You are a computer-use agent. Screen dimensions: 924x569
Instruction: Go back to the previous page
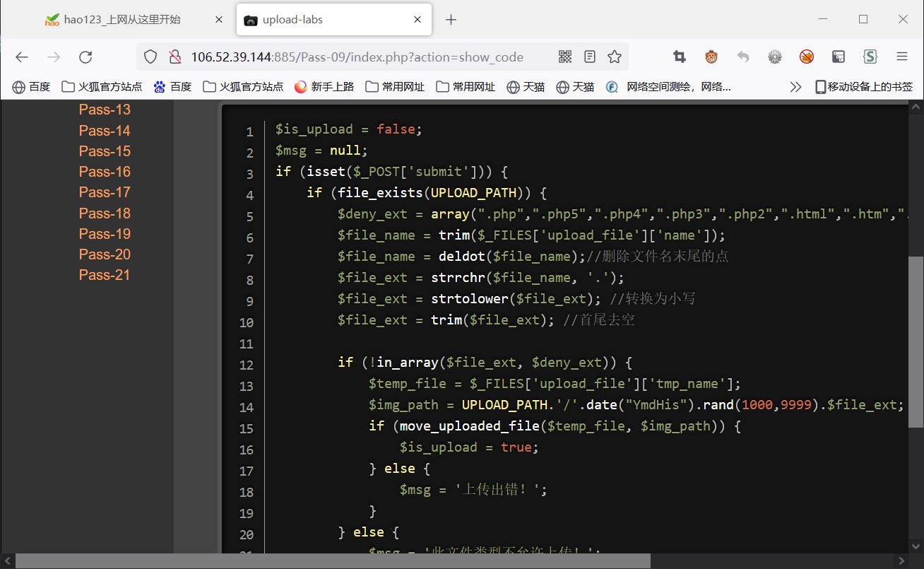tap(22, 57)
